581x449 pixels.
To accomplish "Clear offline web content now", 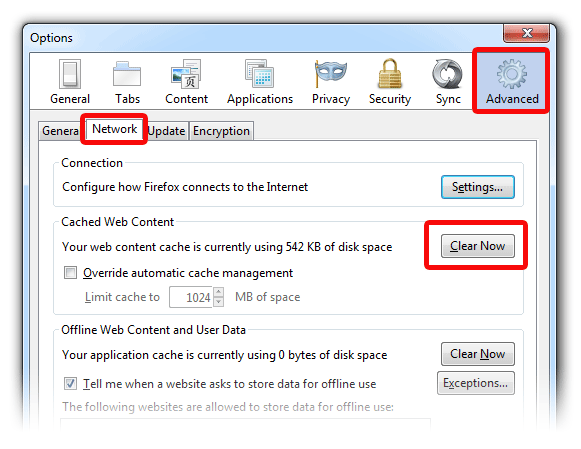I will [x=477, y=354].
